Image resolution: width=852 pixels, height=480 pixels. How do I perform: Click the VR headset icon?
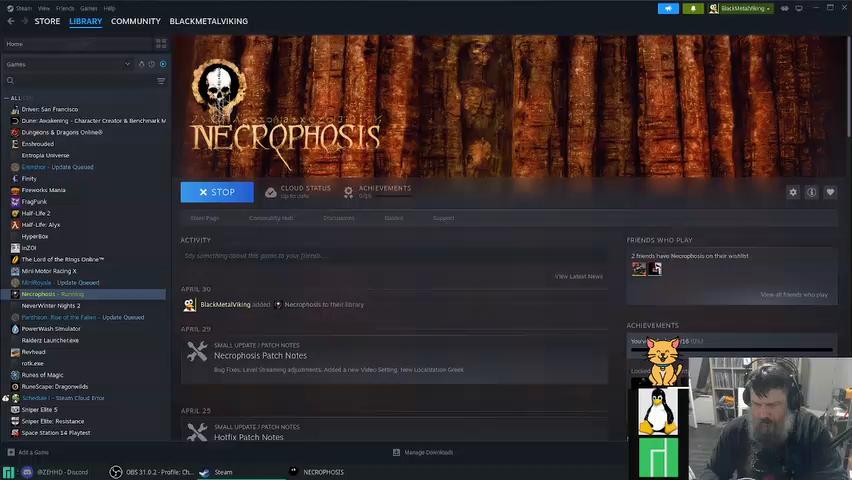785,9
